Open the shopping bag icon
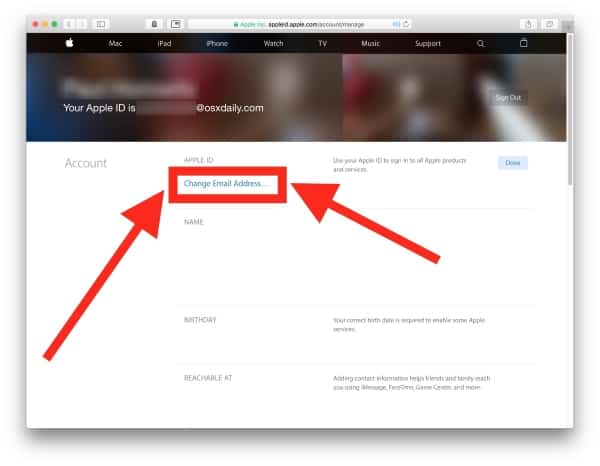Viewport: 600px width, 466px height. tap(523, 44)
